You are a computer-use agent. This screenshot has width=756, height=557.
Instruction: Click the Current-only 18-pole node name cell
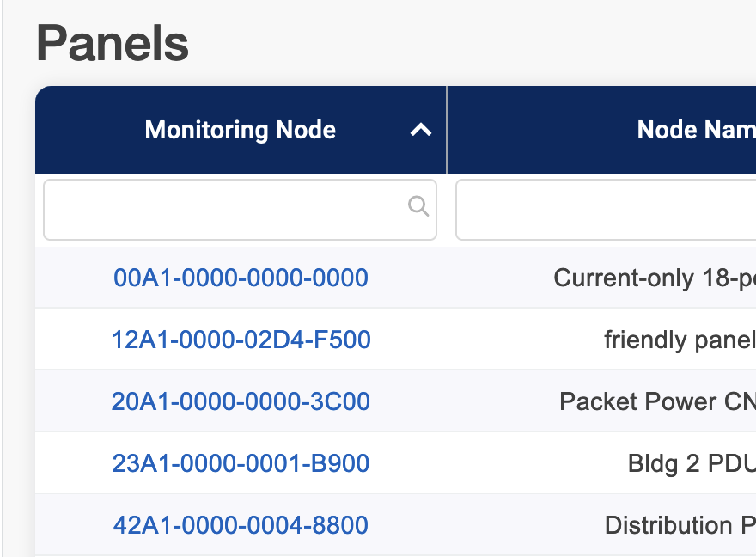654,278
